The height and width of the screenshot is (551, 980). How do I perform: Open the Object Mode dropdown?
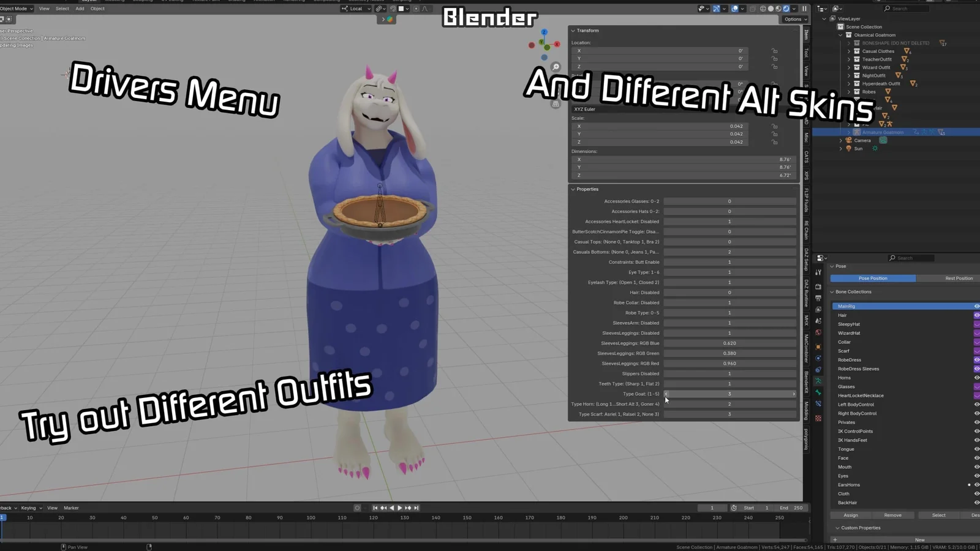click(x=17, y=9)
